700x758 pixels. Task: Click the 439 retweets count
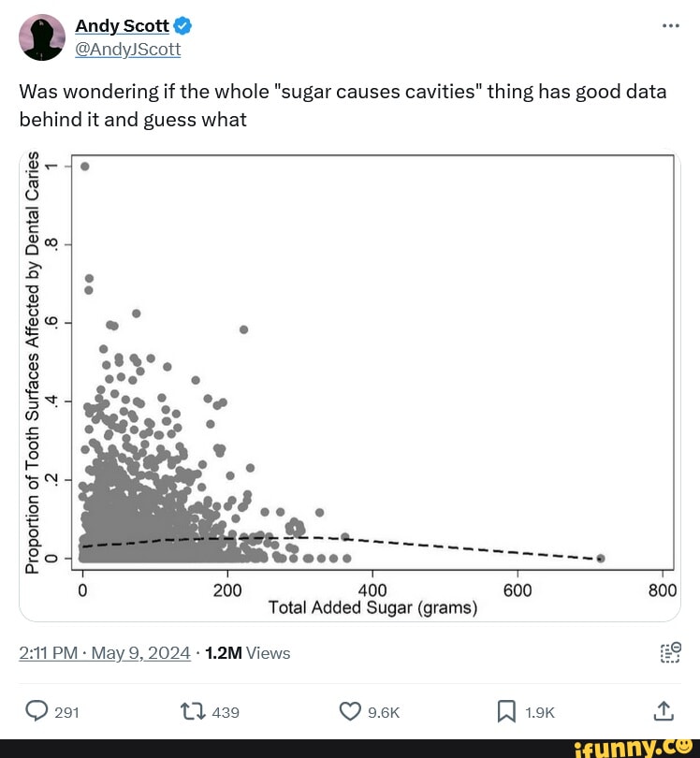pos(226,713)
